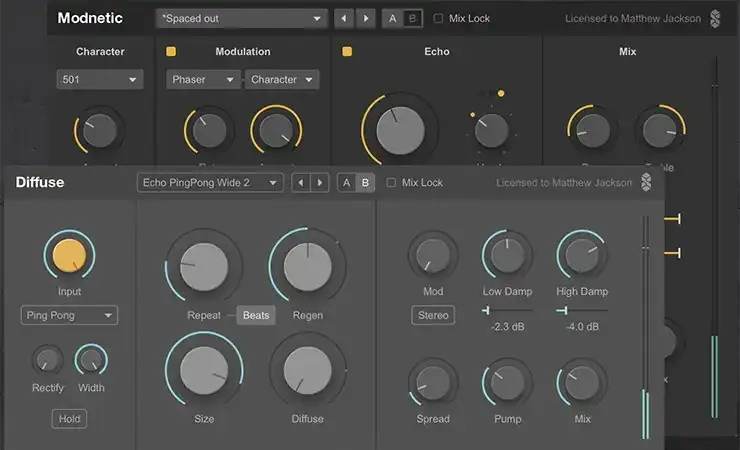The width and height of the screenshot is (740, 450).
Task: Go to previous preset in Modnetic
Action: click(x=344, y=19)
